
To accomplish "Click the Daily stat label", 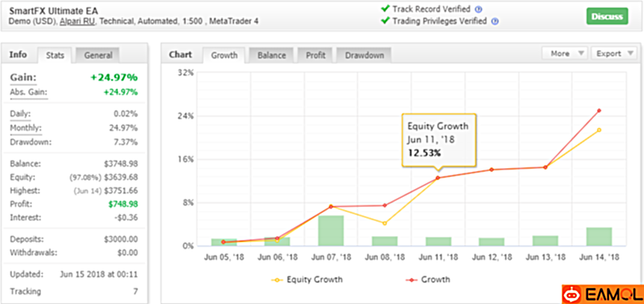I will [20, 114].
